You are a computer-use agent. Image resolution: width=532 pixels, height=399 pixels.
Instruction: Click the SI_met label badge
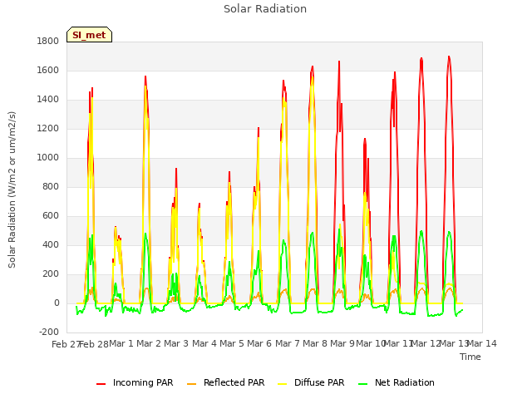click(89, 35)
